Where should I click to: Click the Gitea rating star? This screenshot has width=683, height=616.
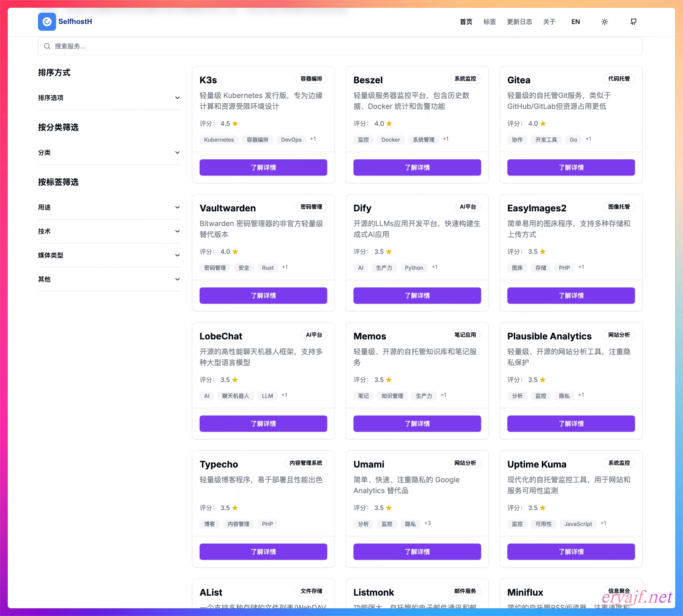[x=543, y=124]
